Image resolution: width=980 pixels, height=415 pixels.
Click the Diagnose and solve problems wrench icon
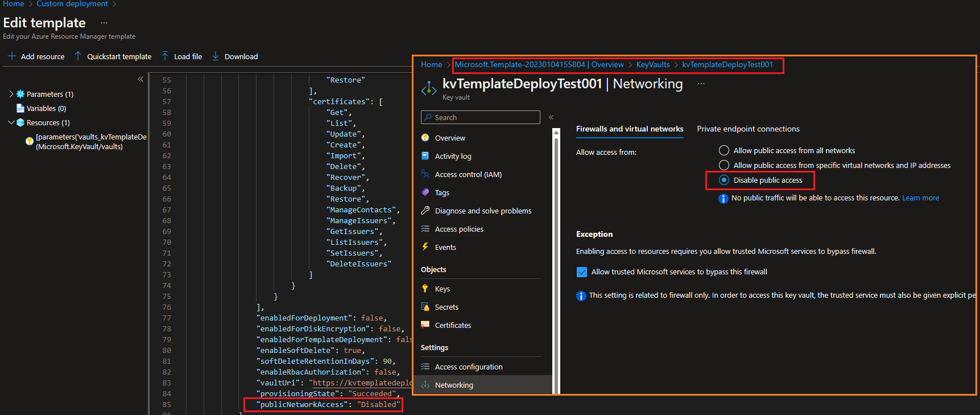[x=425, y=211]
